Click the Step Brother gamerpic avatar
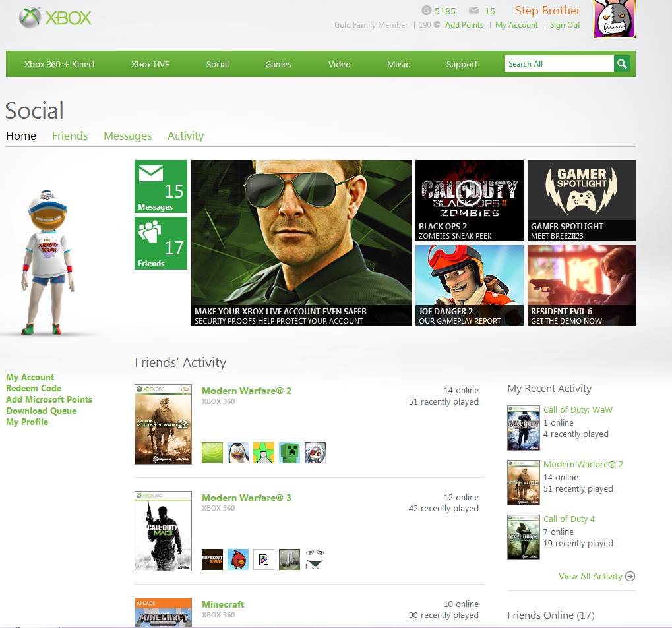672x628 pixels. 614,19
